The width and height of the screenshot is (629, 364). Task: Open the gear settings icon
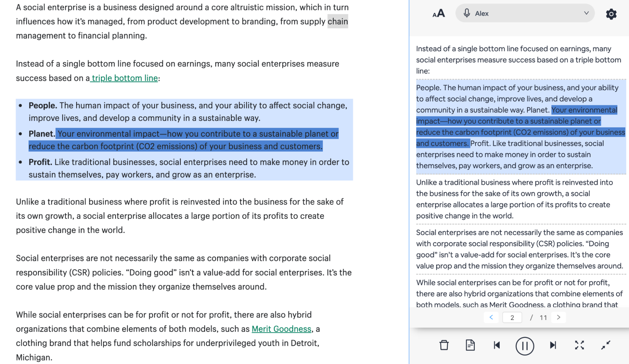(611, 14)
